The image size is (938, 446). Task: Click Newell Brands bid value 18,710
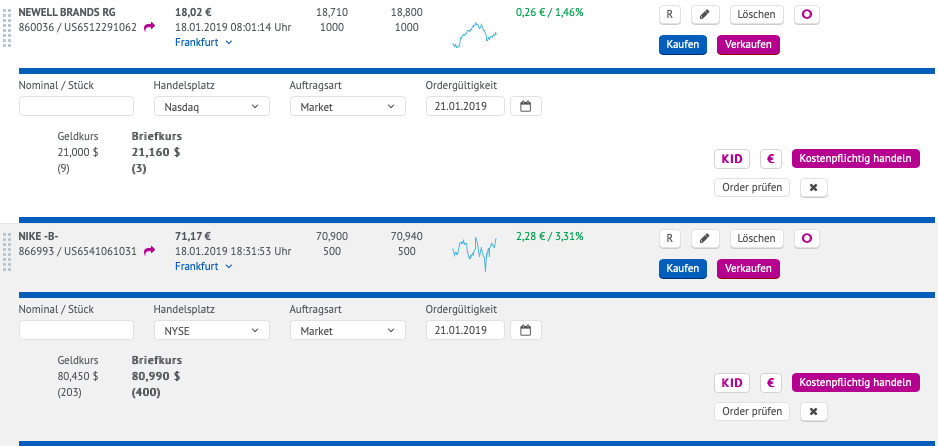pyautogui.click(x=332, y=12)
